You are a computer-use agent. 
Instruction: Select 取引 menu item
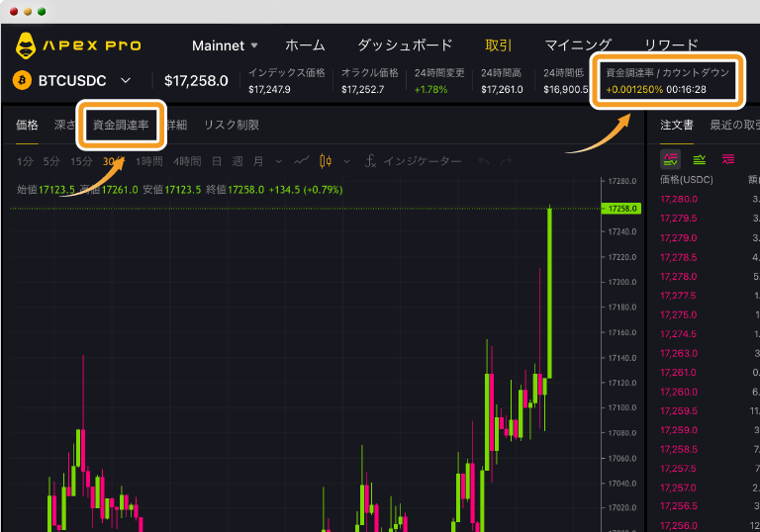coord(498,45)
